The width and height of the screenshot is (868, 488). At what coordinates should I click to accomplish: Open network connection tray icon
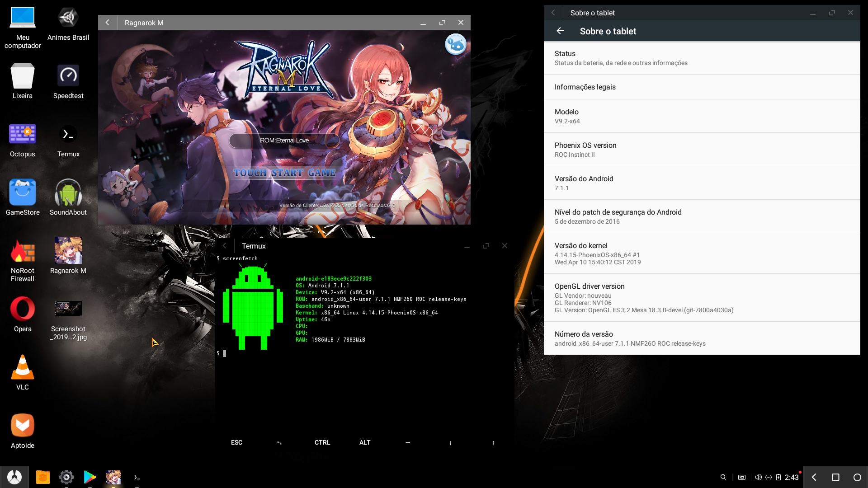click(x=769, y=477)
